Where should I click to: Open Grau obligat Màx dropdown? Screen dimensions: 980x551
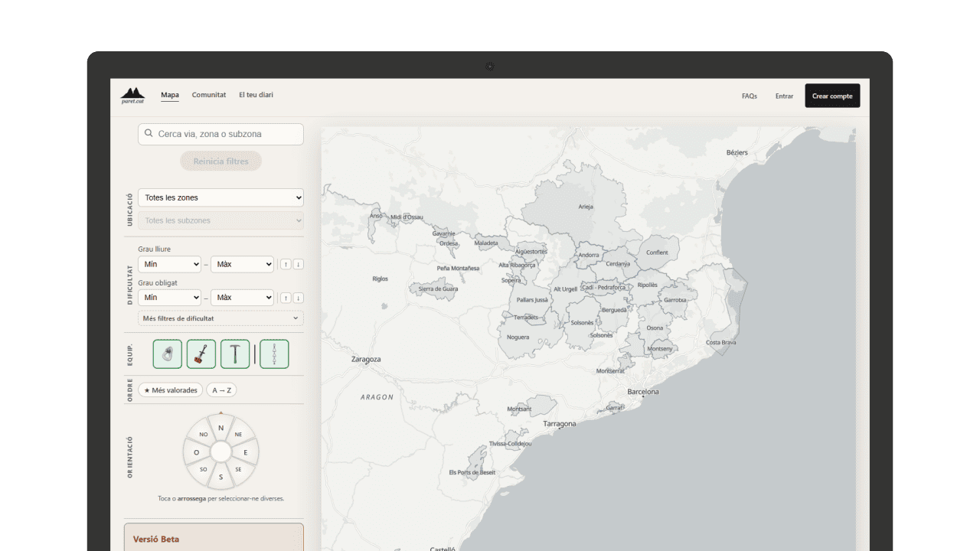coord(242,297)
